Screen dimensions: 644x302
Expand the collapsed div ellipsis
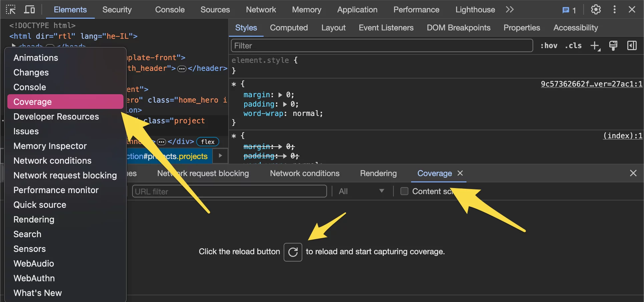pyautogui.click(x=162, y=142)
